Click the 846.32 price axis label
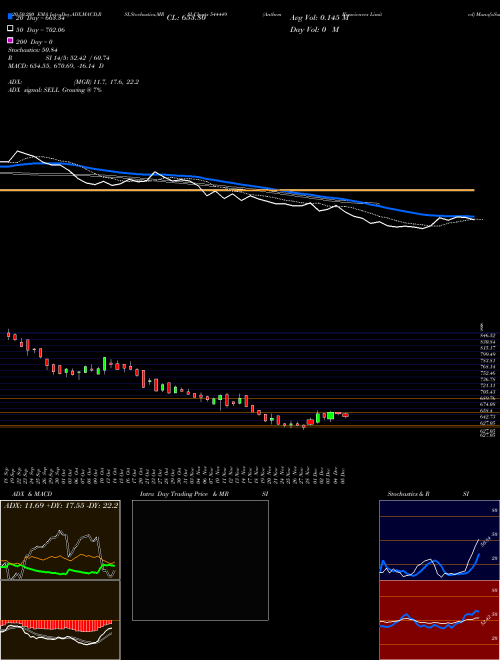 [x=489, y=335]
